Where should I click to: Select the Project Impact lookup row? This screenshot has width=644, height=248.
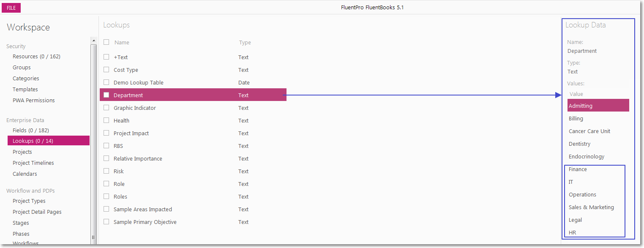point(193,133)
